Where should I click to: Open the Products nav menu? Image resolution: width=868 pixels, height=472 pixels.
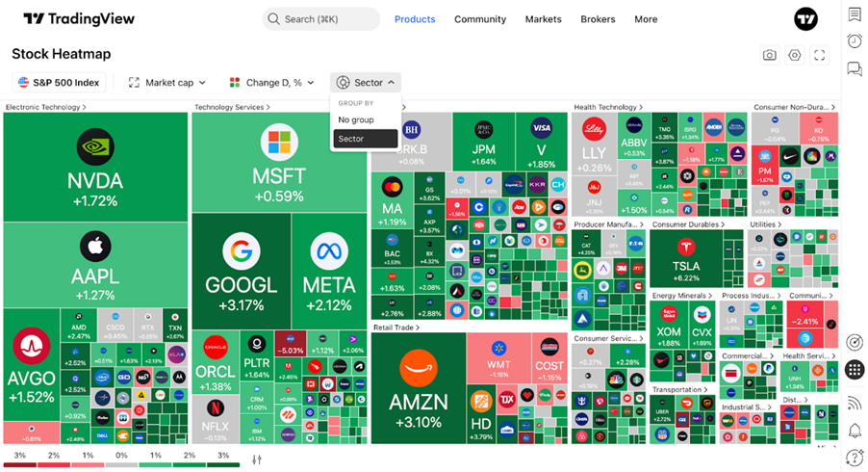(415, 19)
